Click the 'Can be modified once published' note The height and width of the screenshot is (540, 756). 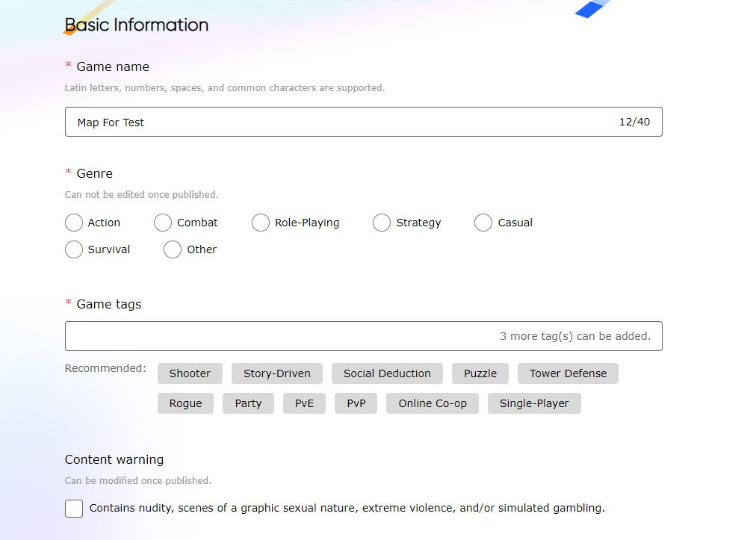coord(138,481)
